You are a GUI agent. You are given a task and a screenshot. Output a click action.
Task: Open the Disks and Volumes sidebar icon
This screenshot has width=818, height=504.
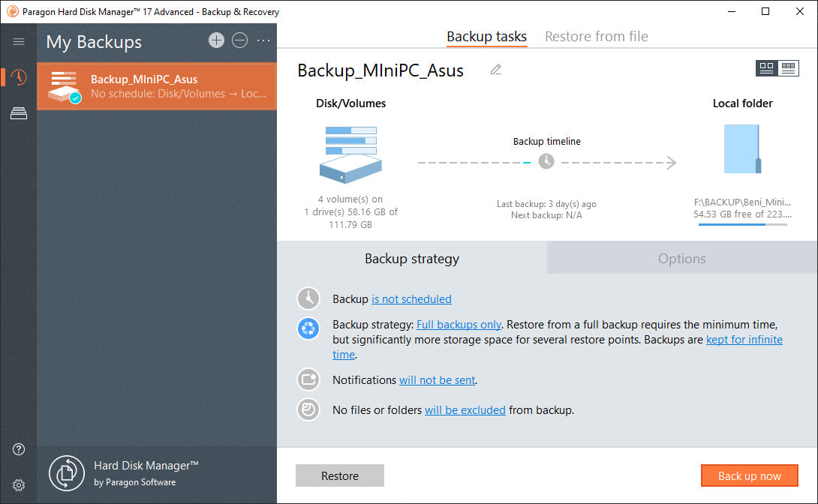tap(19, 113)
